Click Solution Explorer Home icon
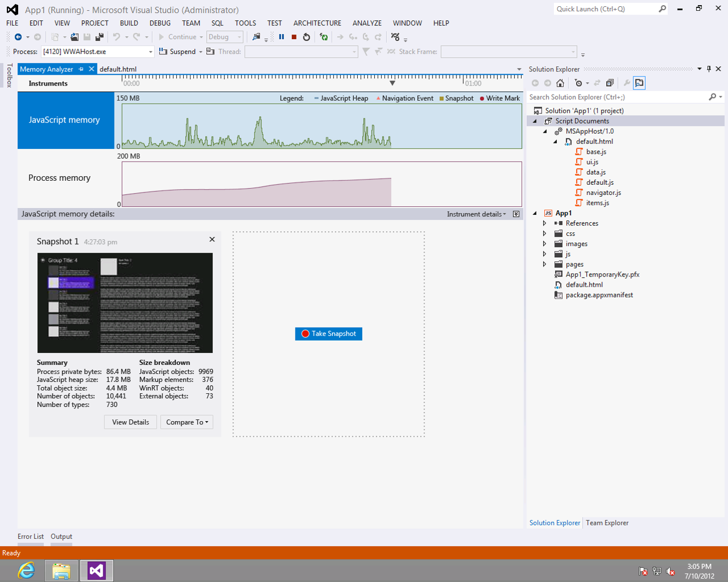This screenshot has height=582, width=728. (x=560, y=83)
